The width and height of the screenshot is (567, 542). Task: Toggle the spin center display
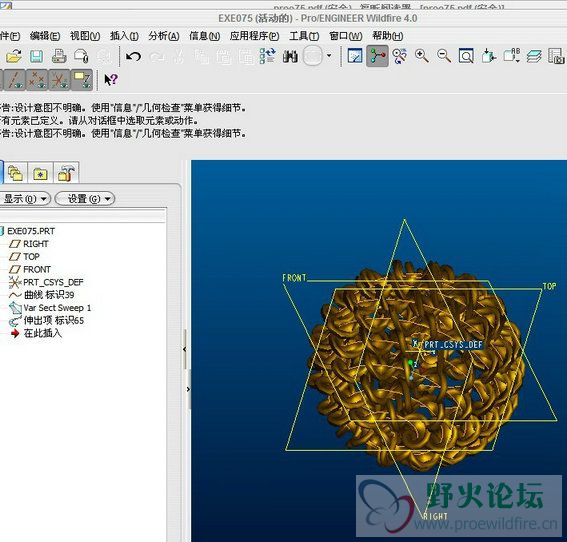[377, 56]
